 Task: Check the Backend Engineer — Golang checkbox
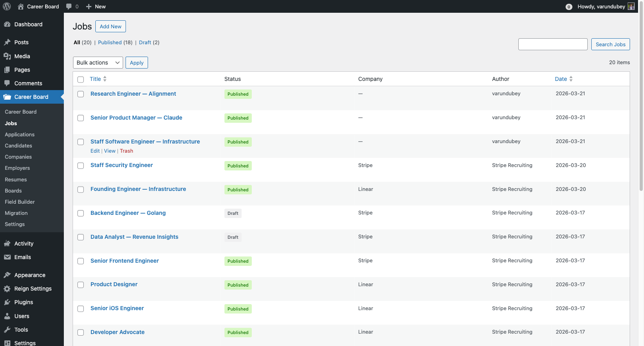(x=81, y=213)
